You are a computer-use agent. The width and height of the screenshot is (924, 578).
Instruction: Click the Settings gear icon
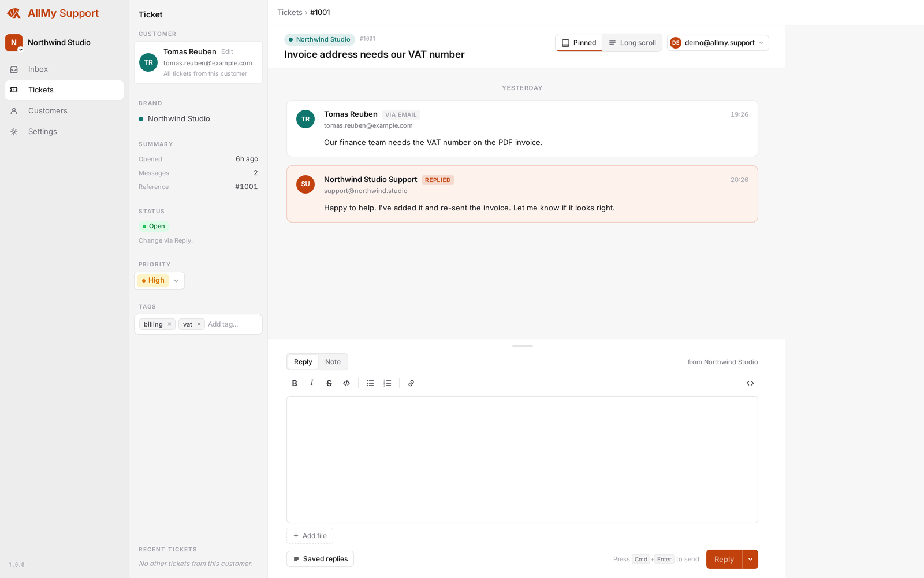click(14, 132)
